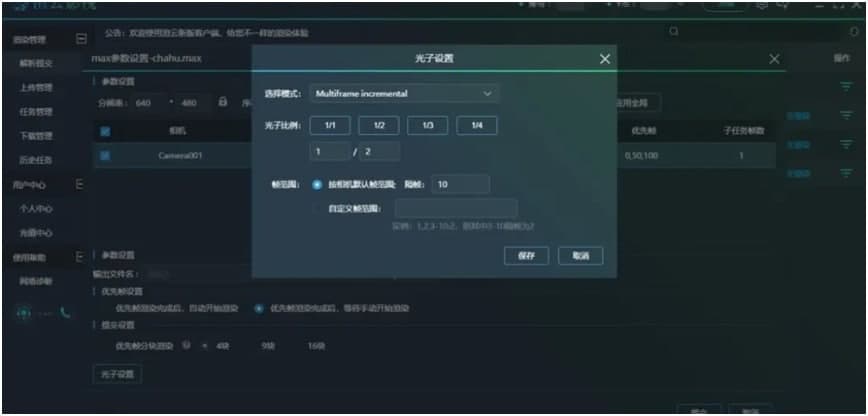Click the Camera001 cell text

(180, 156)
